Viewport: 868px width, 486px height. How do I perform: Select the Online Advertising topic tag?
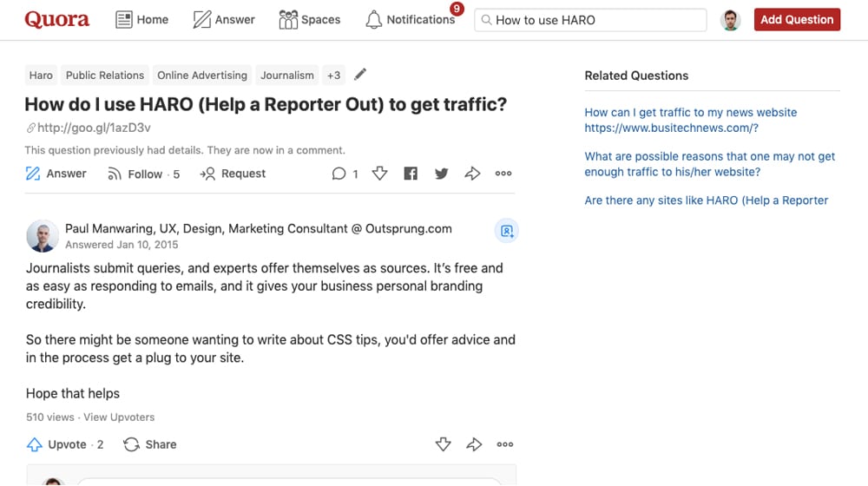(x=202, y=76)
